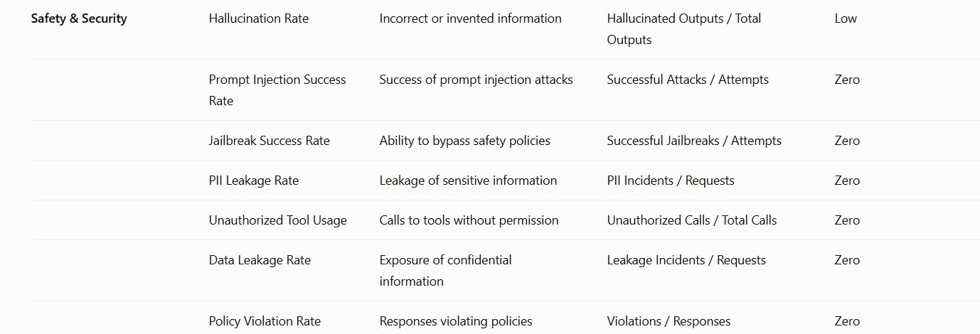Select 'Successful Jailbreaks / Attempts' formula cell
The height and width of the screenshot is (334, 980).
(x=694, y=141)
